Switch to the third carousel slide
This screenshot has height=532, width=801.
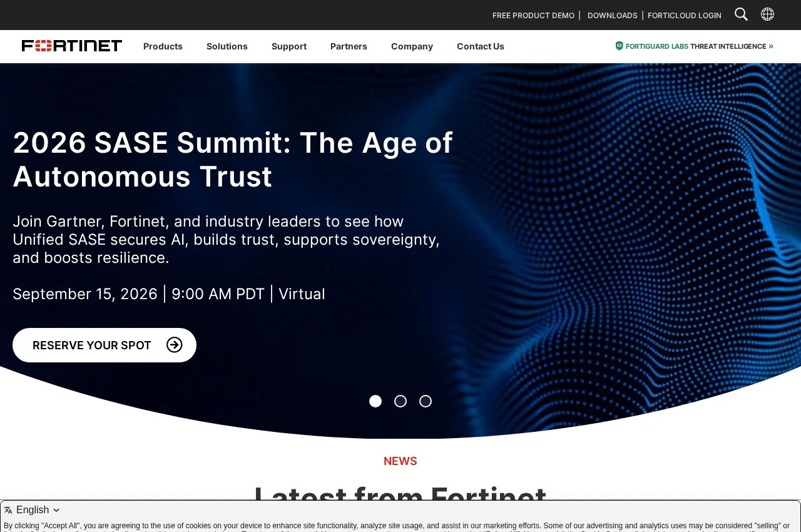(x=426, y=401)
